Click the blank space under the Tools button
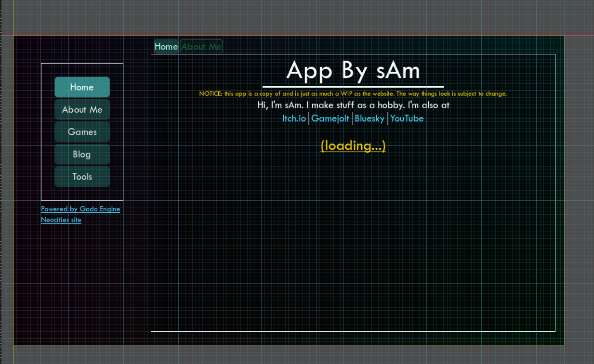 pos(82,194)
